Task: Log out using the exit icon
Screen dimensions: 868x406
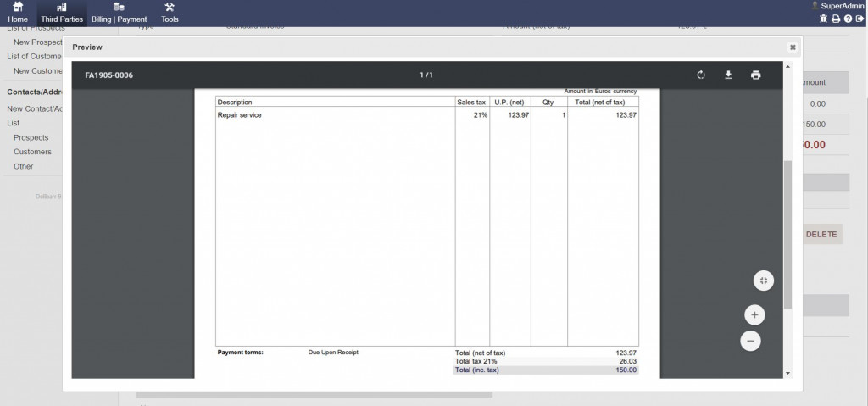Action: tap(860, 19)
